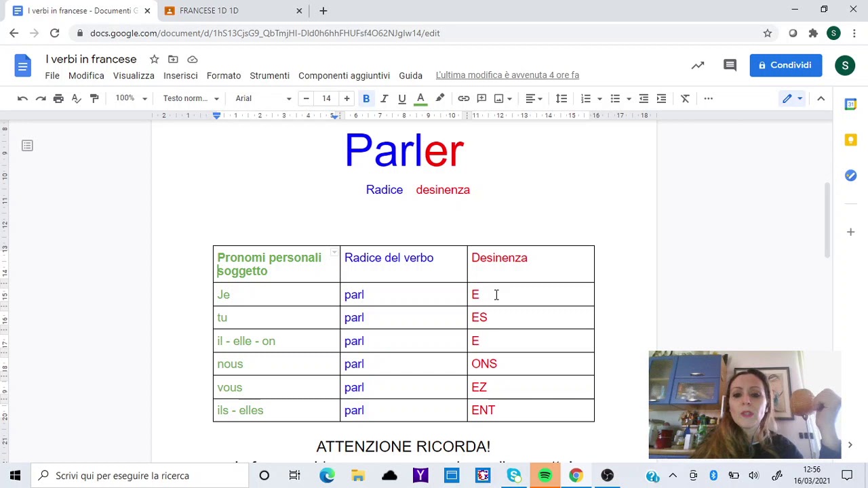Open more toolbar options ellipsis
Image resolution: width=868 pixels, height=488 pixels.
(709, 98)
